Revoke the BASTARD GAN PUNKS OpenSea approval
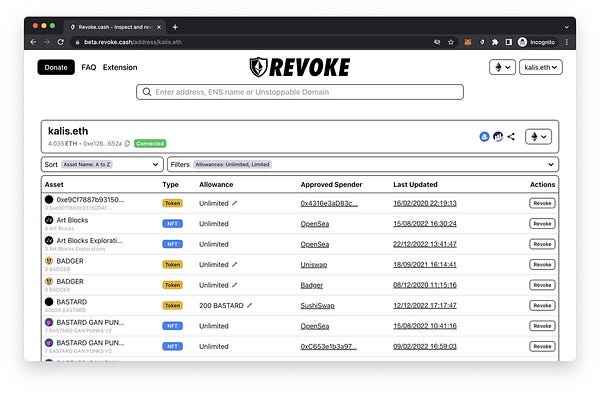 pos(542,326)
